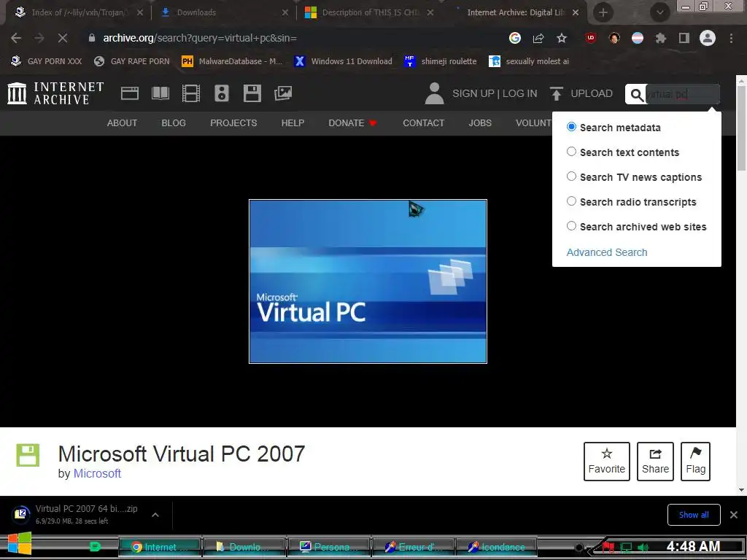This screenshot has height=560, width=747.
Task: Click the Share this page icon in address bar
Action: 538,38
